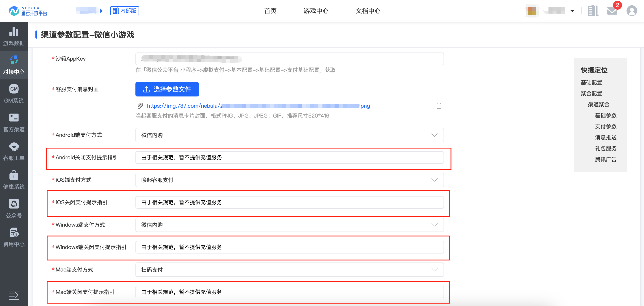Open the Android端支付方式 dropdown
Image resolution: width=644 pixels, height=306 pixels.
[289, 135]
